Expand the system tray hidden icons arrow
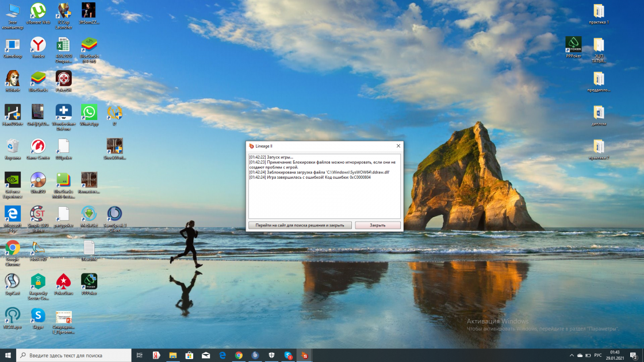644x362 pixels. tap(572, 356)
